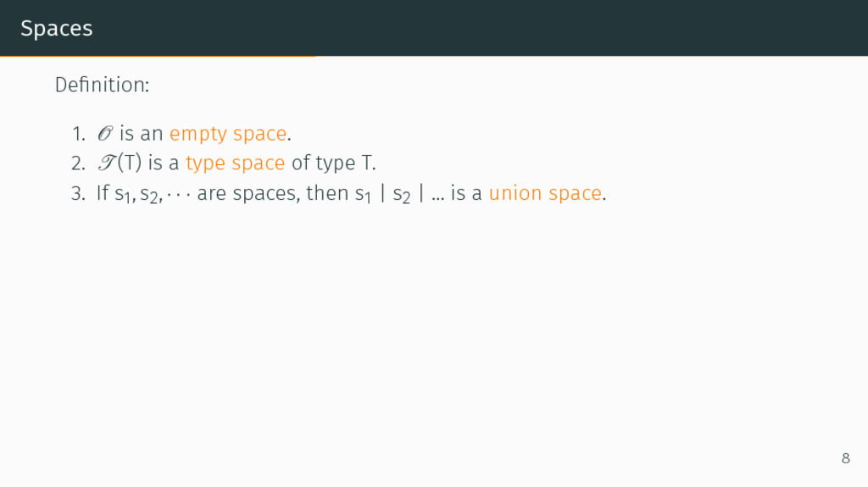Click the word "If" in item three
Viewport: 868px width, 487px height.
(x=103, y=193)
